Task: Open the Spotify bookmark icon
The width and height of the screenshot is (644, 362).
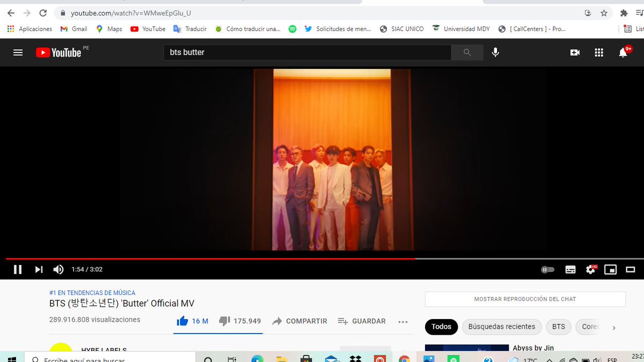Action: (292, 29)
